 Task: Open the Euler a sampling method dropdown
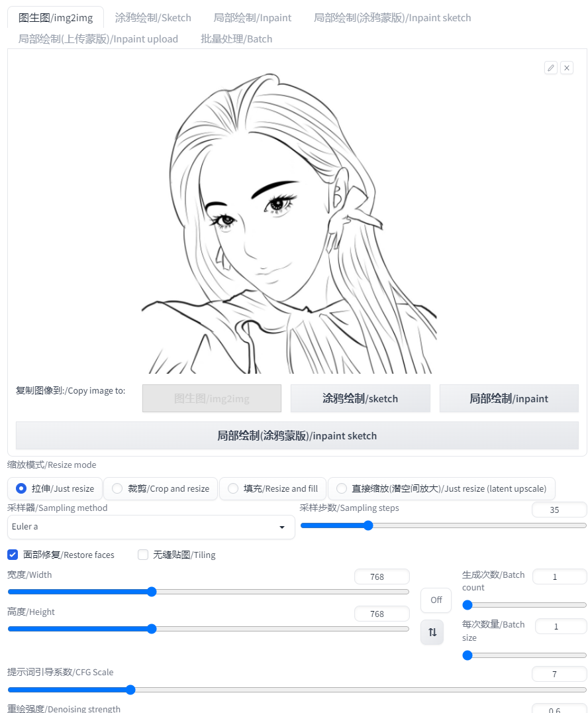(152, 527)
